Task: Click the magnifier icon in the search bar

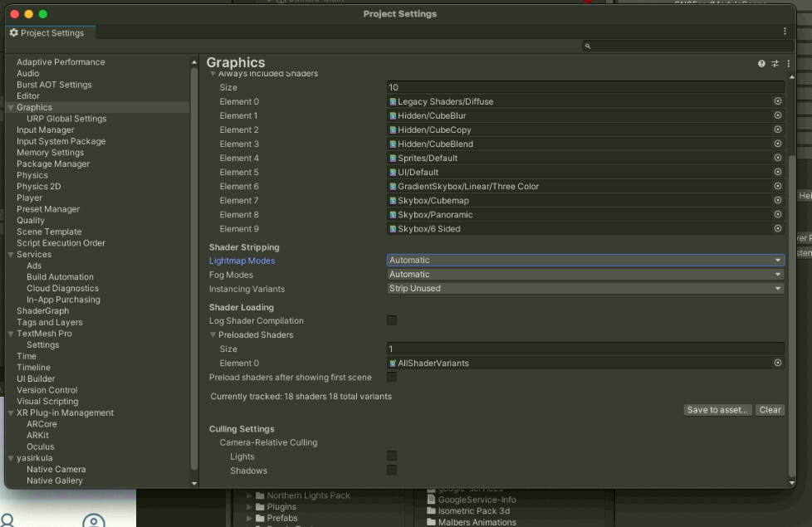Action: coord(587,46)
